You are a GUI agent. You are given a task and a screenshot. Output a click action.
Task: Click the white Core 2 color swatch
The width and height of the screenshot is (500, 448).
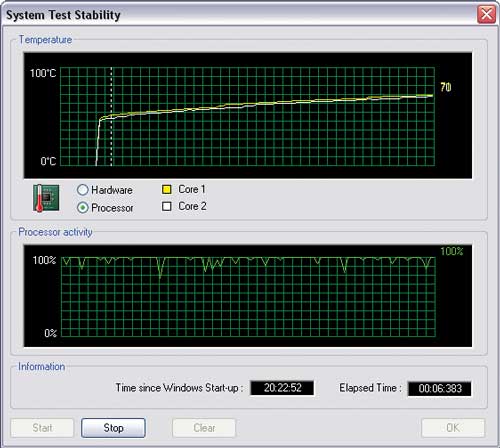pos(167,206)
